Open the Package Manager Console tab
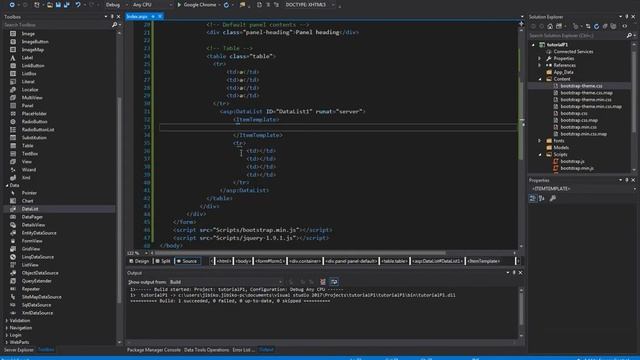The image size is (640, 360). 153,350
